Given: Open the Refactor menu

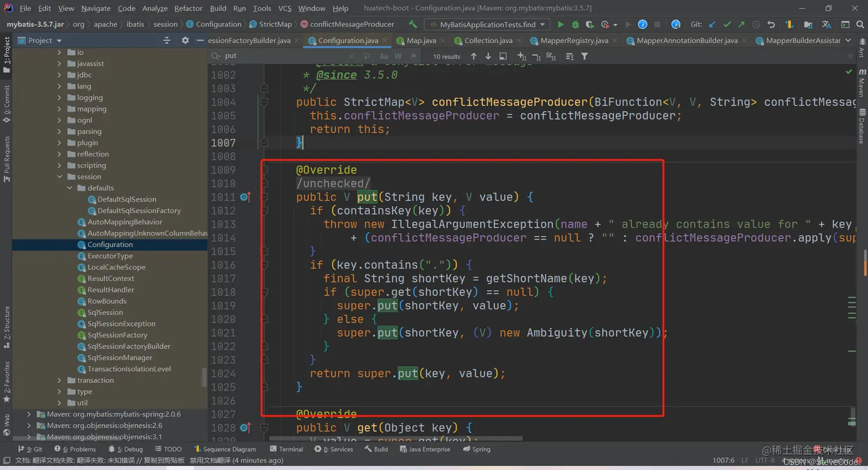Looking at the screenshot, I should point(188,8).
